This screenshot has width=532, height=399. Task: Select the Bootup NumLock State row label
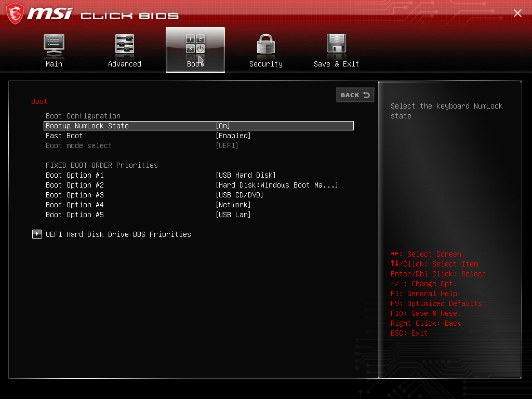coord(87,126)
